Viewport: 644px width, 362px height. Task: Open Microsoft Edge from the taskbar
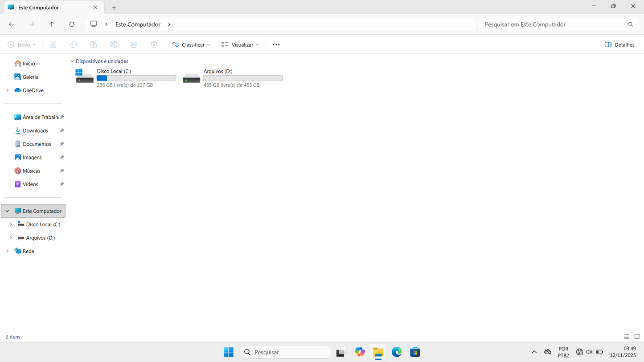[396, 352]
